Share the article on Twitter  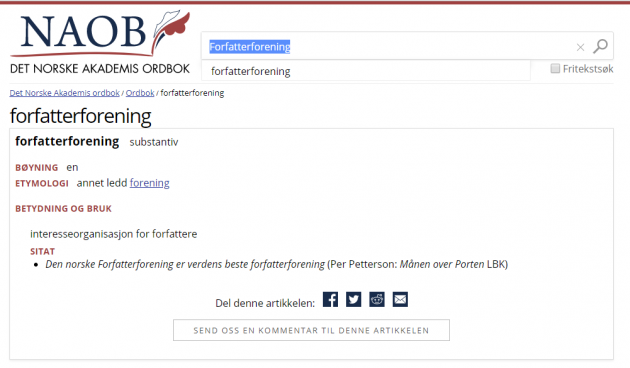pos(354,299)
